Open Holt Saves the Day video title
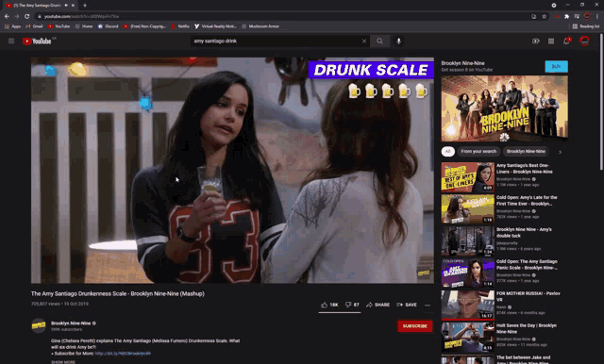This screenshot has width=604, height=364. click(x=527, y=328)
